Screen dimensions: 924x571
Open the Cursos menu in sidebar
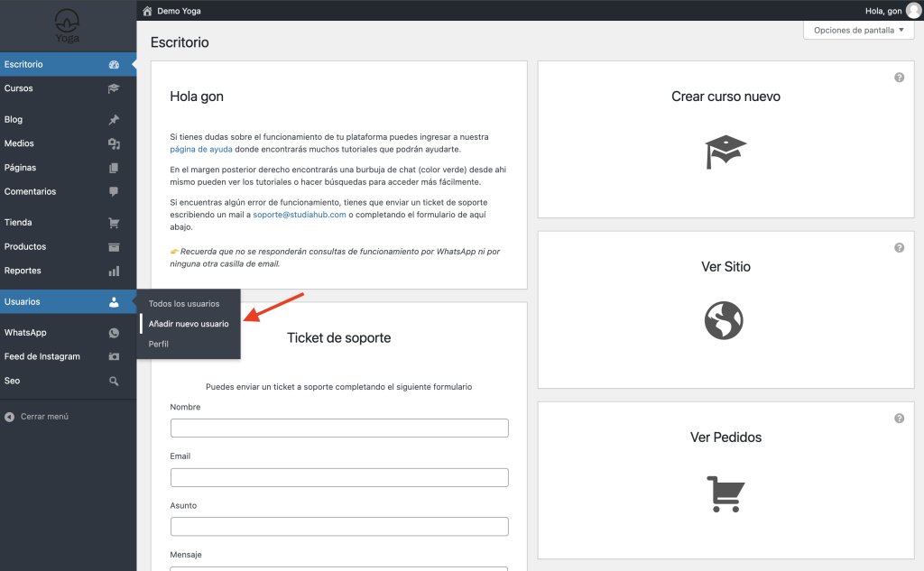[x=19, y=88]
